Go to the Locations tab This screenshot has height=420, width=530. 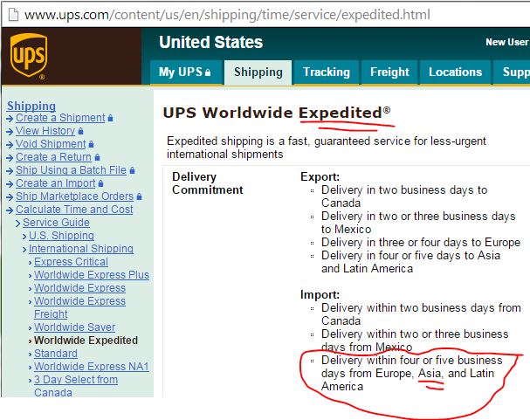pos(455,72)
